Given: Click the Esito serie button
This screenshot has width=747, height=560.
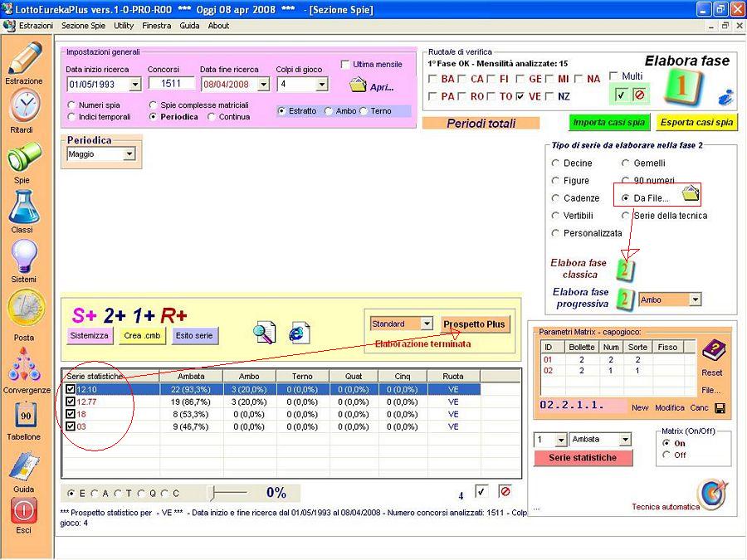Looking at the screenshot, I should [194, 336].
